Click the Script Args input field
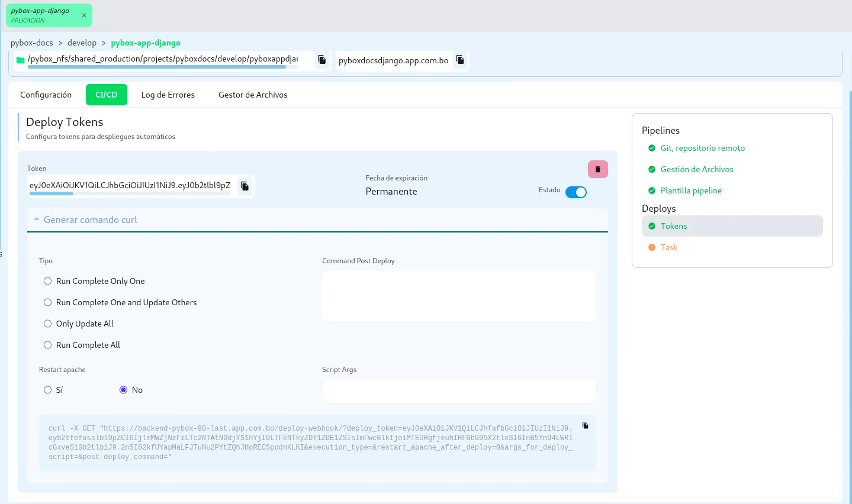 point(459,391)
